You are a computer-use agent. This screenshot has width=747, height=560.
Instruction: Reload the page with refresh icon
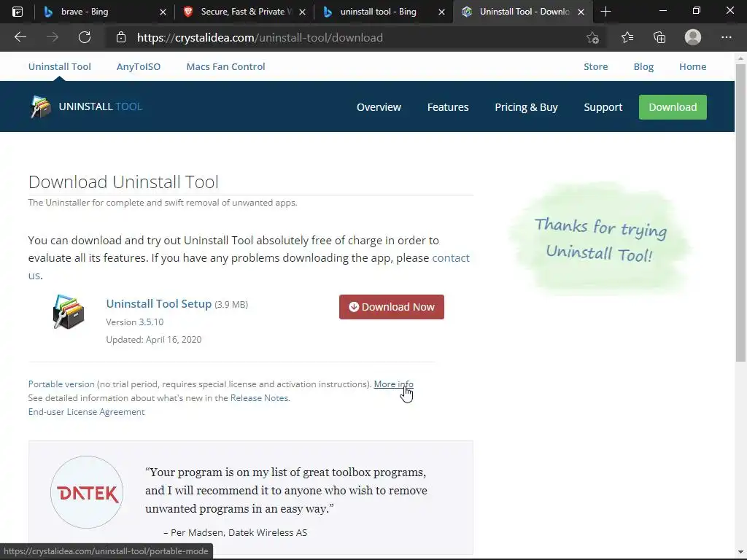tap(85, 37)
